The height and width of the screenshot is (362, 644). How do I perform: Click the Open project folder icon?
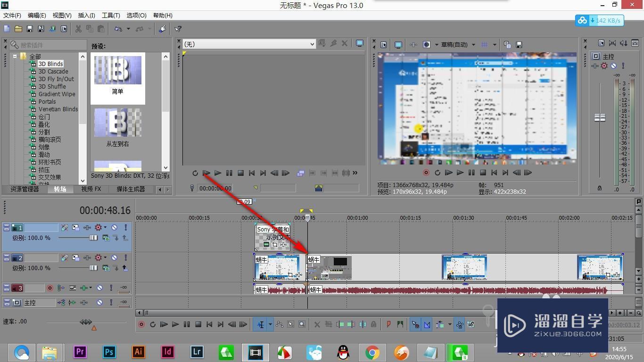coord(18,29)
